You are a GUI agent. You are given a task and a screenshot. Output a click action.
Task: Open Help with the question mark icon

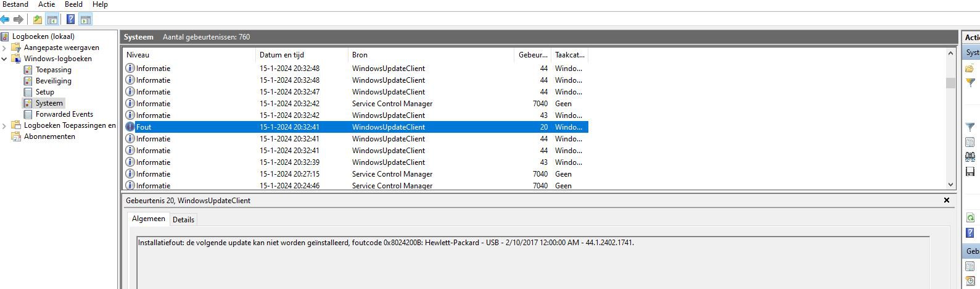pos(71,20)
